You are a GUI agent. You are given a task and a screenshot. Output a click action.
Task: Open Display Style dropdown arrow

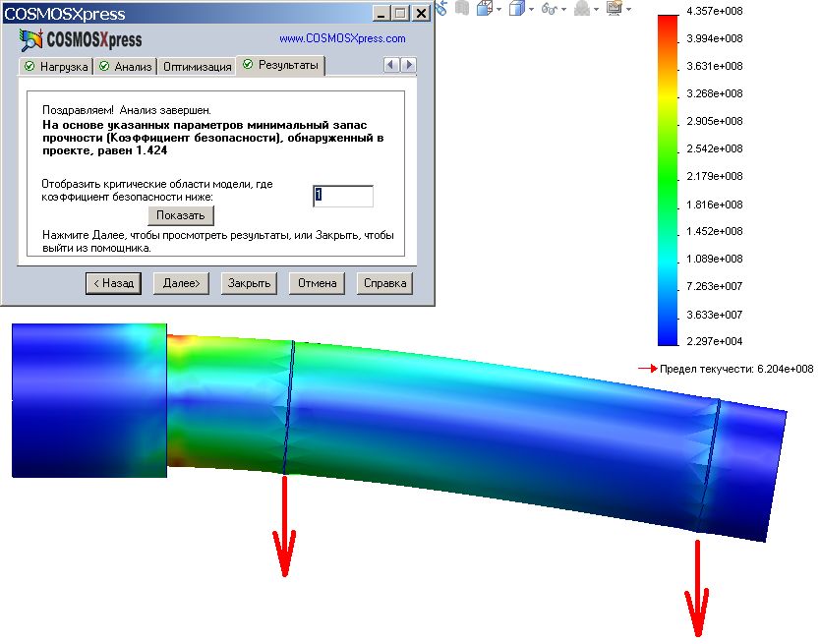(x=531, y=10)
